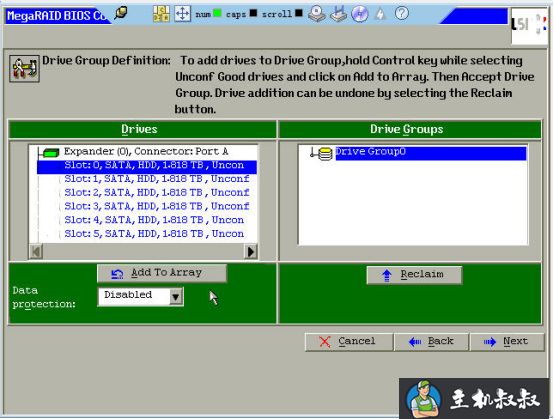This screenshot has height=419, width=554.
Task: Click the right arrow of Drives scrollbar
Action: tap(251, 252)
